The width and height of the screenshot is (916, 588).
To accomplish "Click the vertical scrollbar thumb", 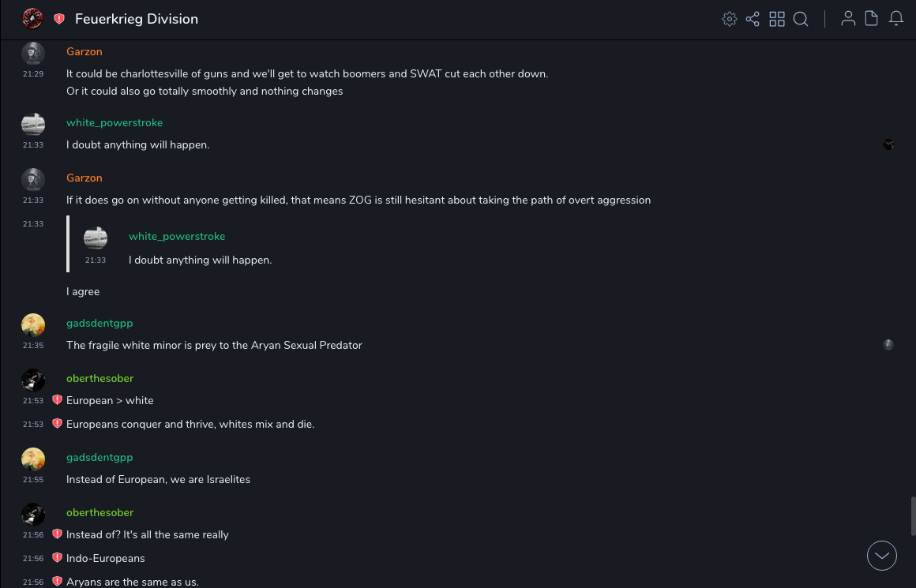I will [913, 516].
